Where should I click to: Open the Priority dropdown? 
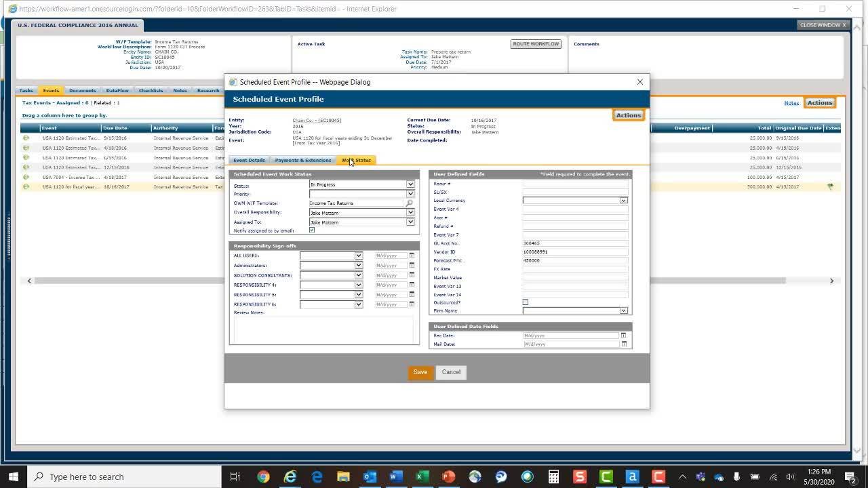[x=410, y=194]
